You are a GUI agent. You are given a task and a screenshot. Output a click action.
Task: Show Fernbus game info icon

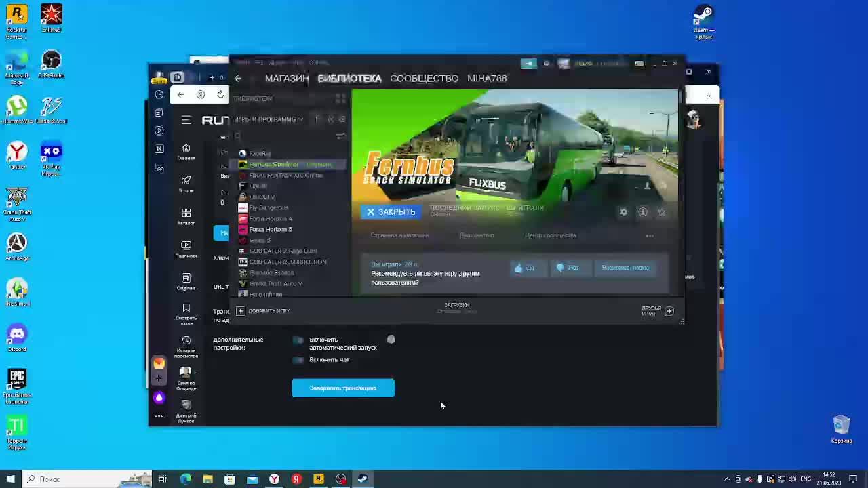[x=643, y=212]
